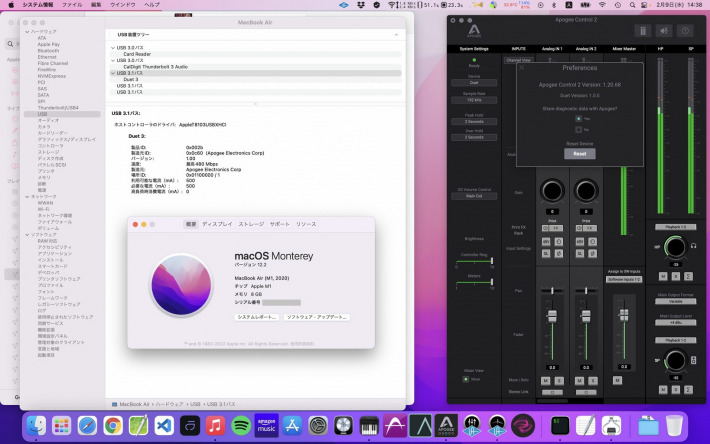
Task: Open Visual Studio Code from Dock
Action: (x=164, y=425)
